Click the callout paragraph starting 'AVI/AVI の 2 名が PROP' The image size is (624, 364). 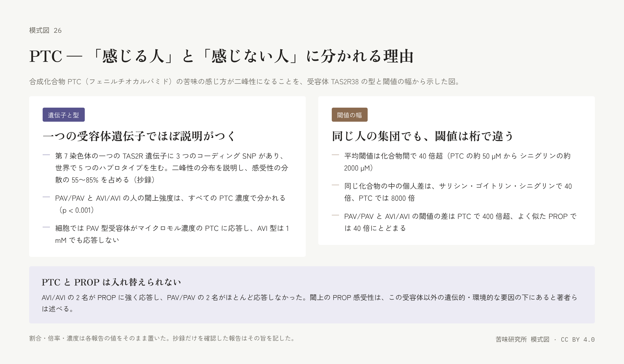tap(309, 303)
